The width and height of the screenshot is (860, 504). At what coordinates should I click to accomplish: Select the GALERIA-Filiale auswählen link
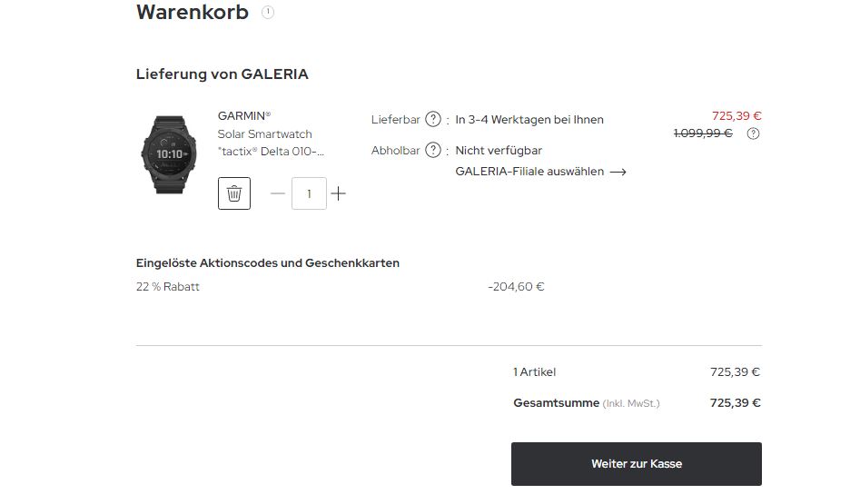coord(529,172)
